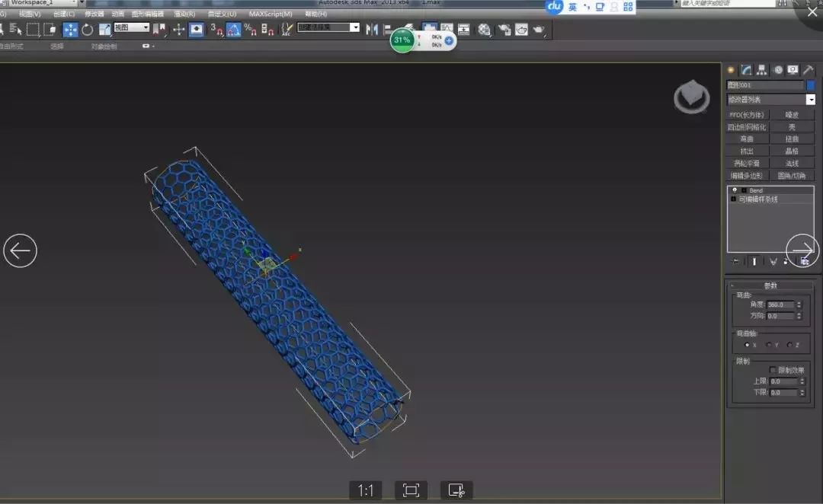
Task: Select the Select and Rotate tool
Action: tap(87, 30)
